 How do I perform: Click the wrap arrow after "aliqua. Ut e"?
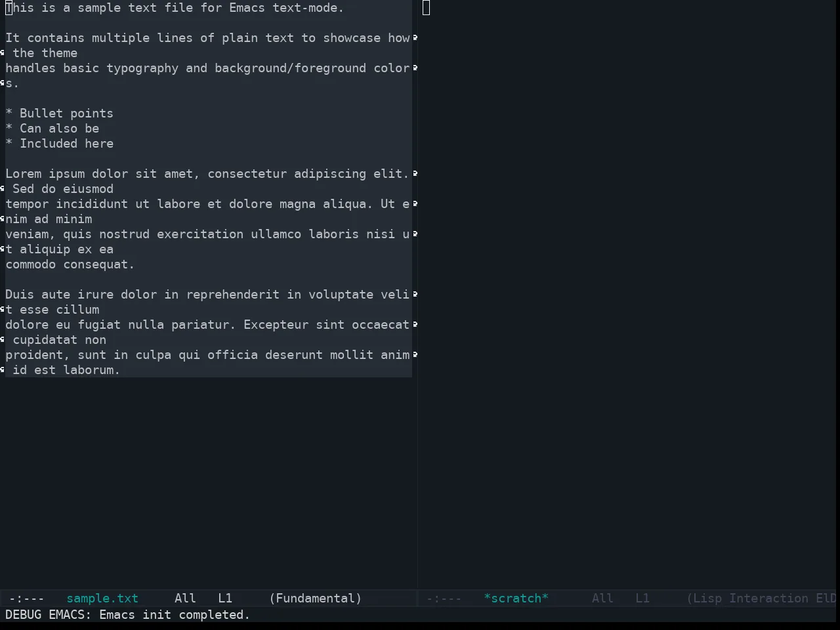[x=415, y=204]
